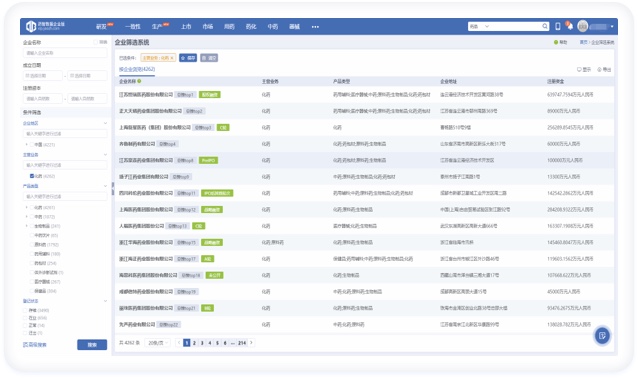Go to page 2 in pagination

point(194,343)
